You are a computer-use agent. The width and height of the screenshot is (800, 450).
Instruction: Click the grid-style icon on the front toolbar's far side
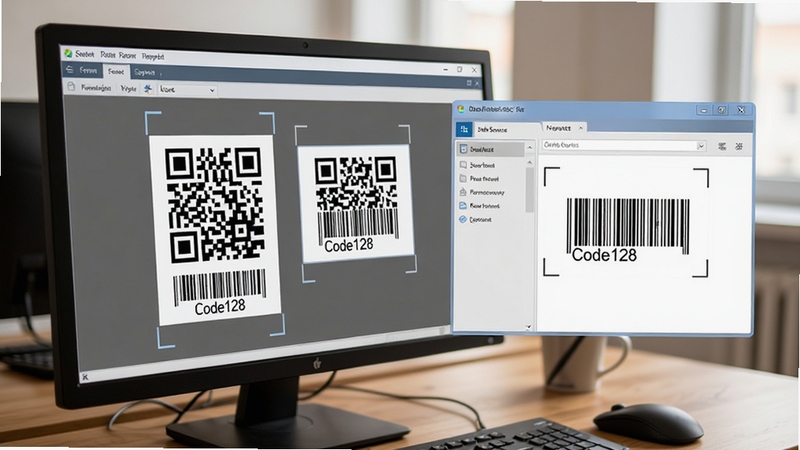click(x=739, y=146)
